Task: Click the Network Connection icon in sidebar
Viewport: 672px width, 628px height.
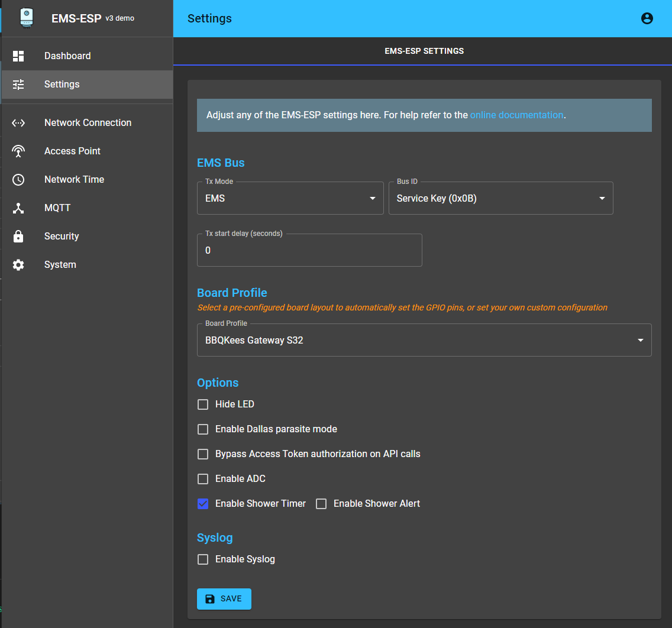Action: 18,123
